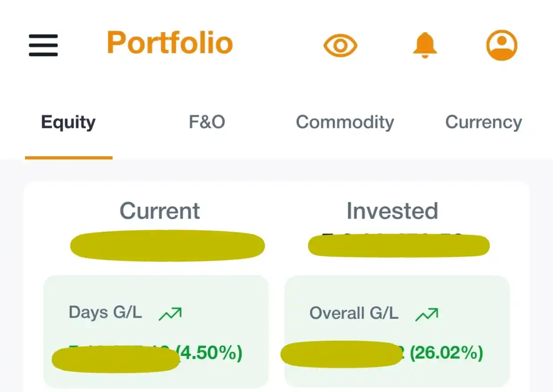This screenshot has width=553, height=392.
Task: Switch to the Commodity tab
Action: 345,122
